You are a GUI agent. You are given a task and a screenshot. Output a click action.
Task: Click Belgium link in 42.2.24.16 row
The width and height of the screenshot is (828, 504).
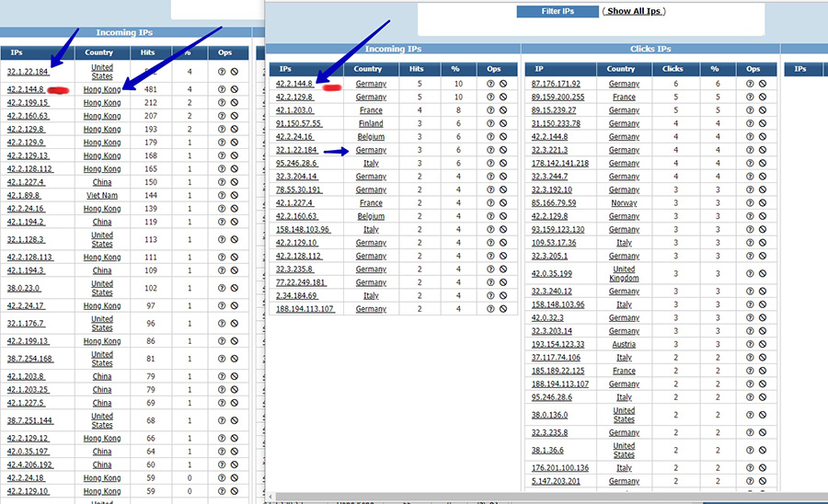click(x=371, y=137)
